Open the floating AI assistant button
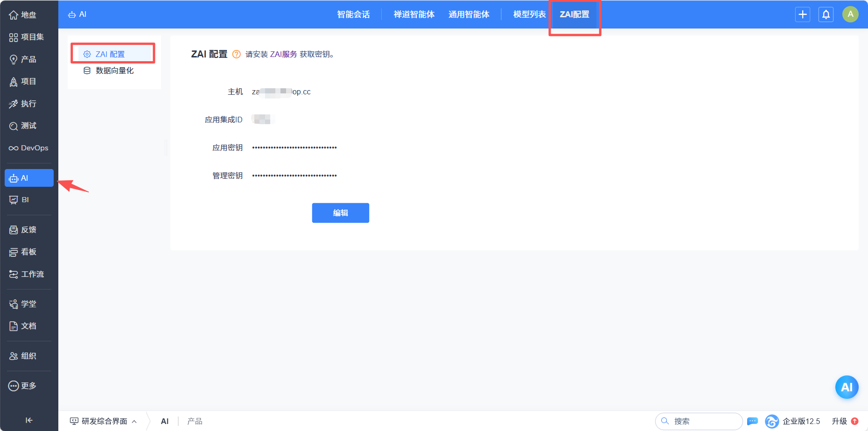Screen dimensions: 868x431 tap(847, 387)
